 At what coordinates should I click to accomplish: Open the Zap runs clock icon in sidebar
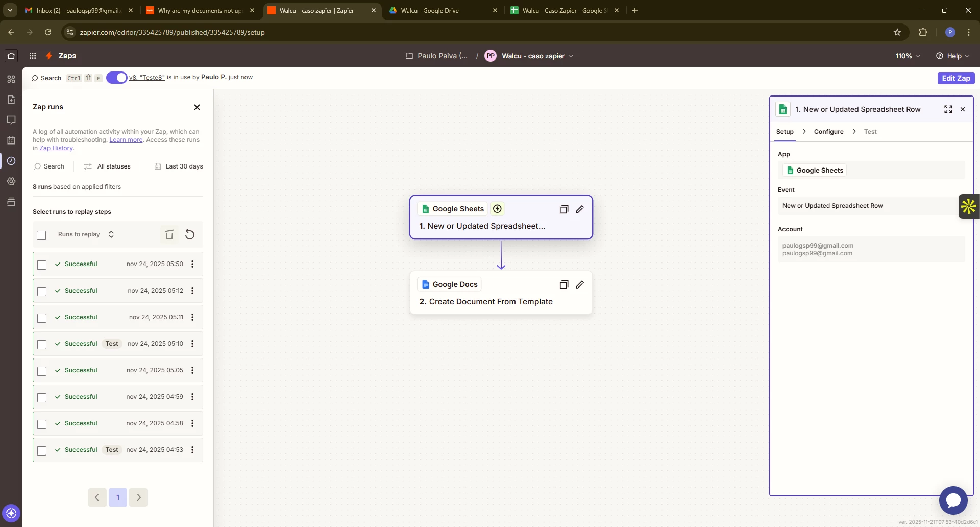pos(11,161)
